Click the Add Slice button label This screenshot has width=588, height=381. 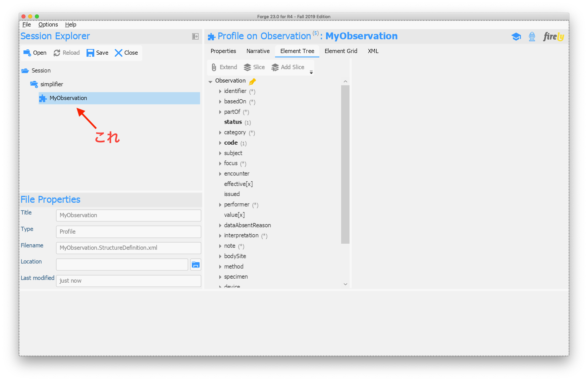point(292,67)
